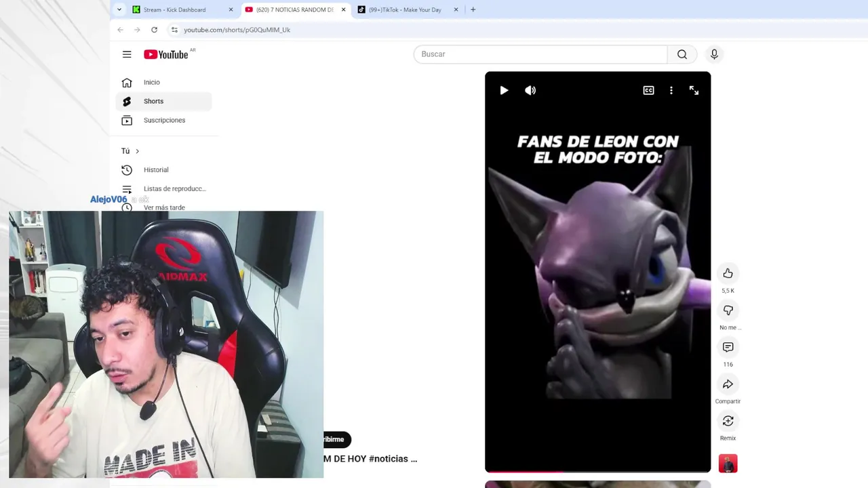Dislike the Short with thumbs down
The height and width of the screenshot is (488, 868).
tap(728, 310)
